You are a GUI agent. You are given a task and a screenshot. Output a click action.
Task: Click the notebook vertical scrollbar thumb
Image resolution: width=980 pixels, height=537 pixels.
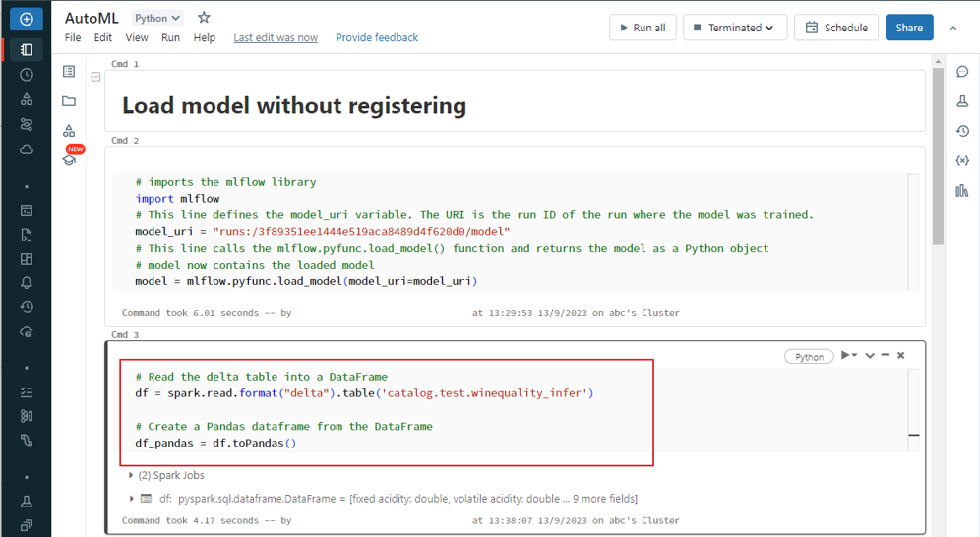coord(938,156)
